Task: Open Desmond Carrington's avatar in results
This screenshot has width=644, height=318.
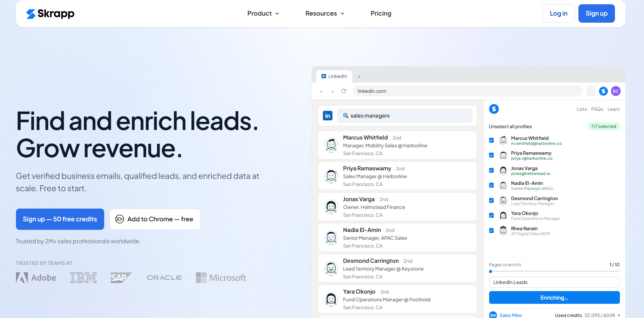Action: (331, 268)
